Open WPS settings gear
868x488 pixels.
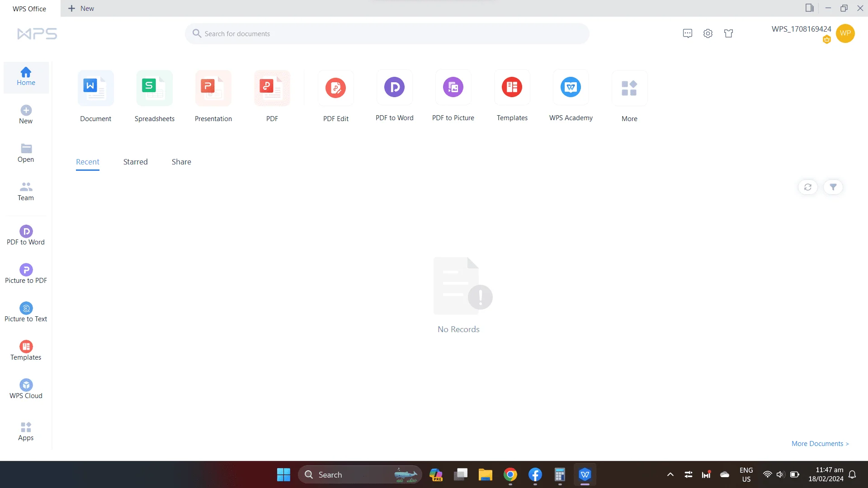(708, 33)
